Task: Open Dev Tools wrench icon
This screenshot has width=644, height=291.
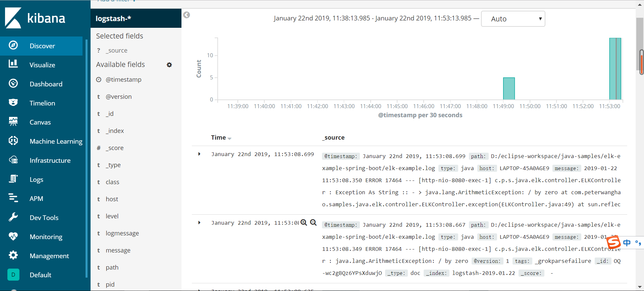Action: coord(13,217)
